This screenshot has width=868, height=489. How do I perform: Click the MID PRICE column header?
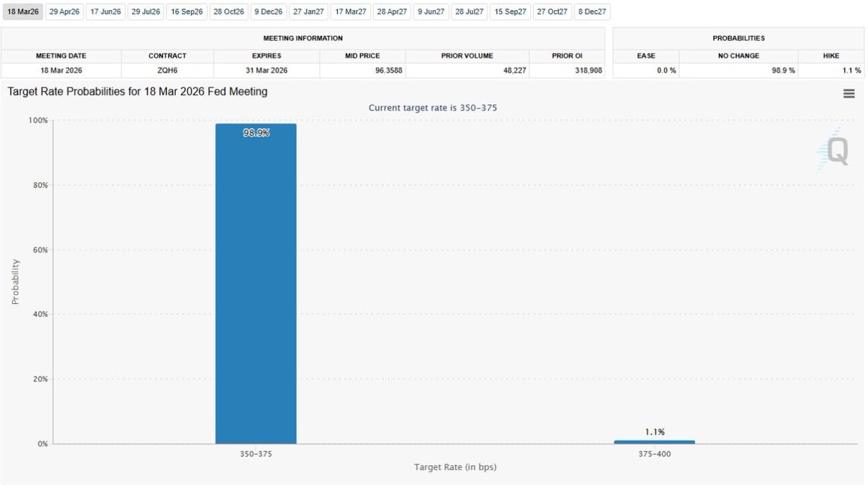click(x=362, y=56)
